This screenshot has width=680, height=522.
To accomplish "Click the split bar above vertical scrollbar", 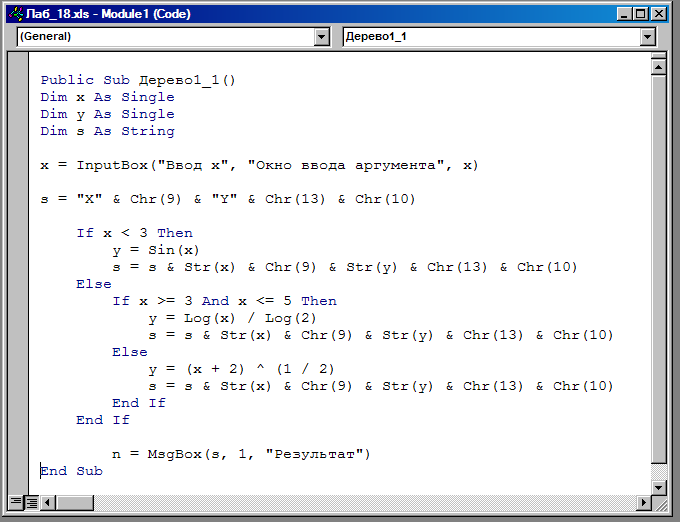I will point(659,56).
